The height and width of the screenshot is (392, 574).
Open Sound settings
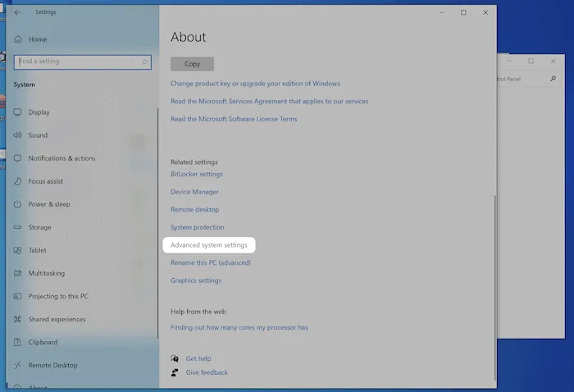(38, 135)
